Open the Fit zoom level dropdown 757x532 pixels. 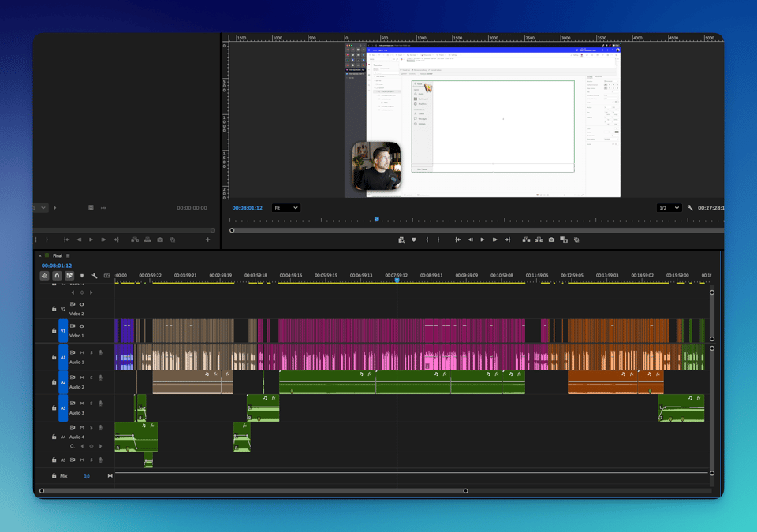point(285,208)
